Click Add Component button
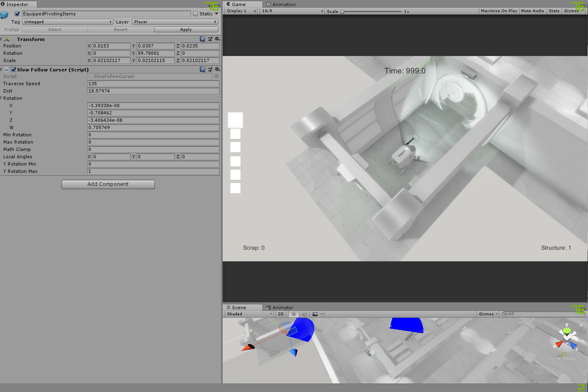The height and width of the screenshot is (392, 588). (108, 184)
